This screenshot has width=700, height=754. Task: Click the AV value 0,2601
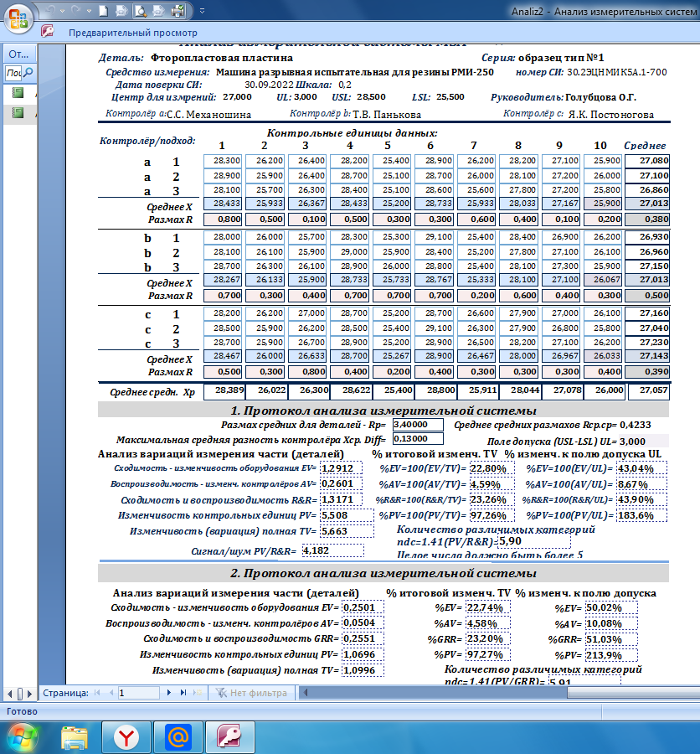point(342,483)
